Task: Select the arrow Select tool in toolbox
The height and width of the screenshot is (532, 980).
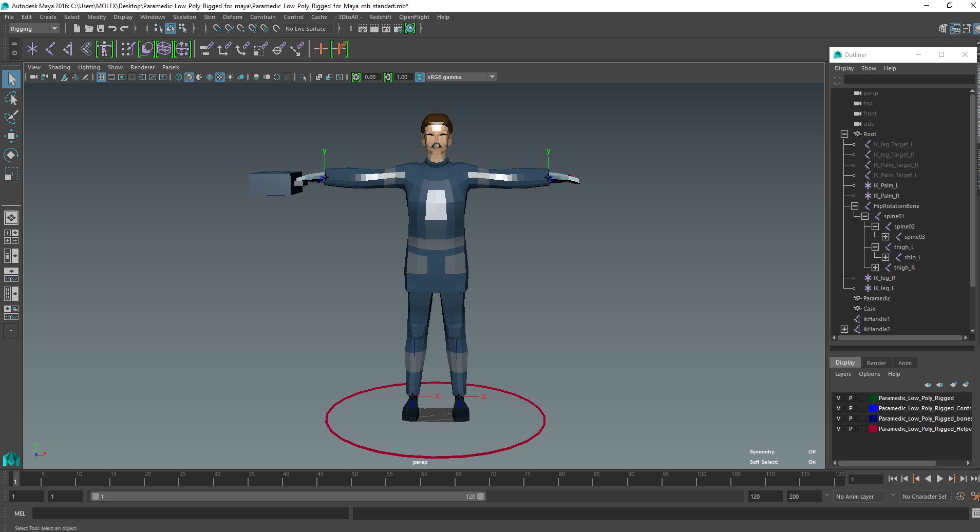Action: click(11, 79)
